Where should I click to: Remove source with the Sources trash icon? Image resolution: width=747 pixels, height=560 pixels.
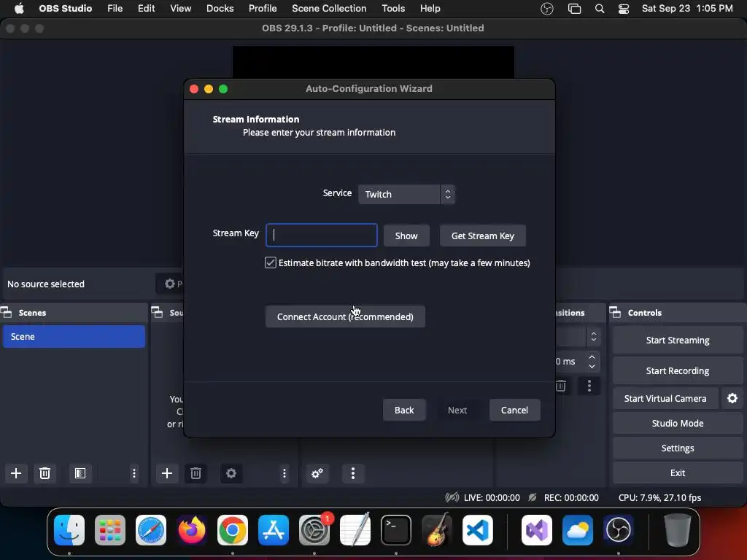[196, 473]
